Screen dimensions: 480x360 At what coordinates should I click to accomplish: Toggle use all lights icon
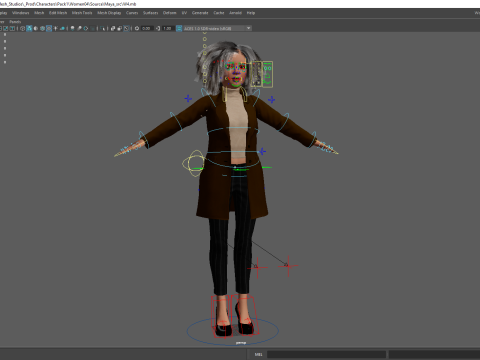[55, 28]
